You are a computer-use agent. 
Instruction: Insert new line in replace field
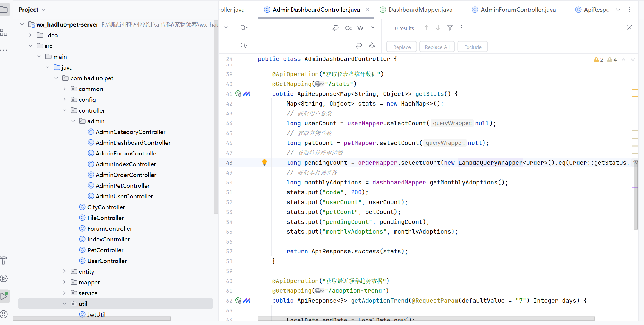(x=359, y=45)
